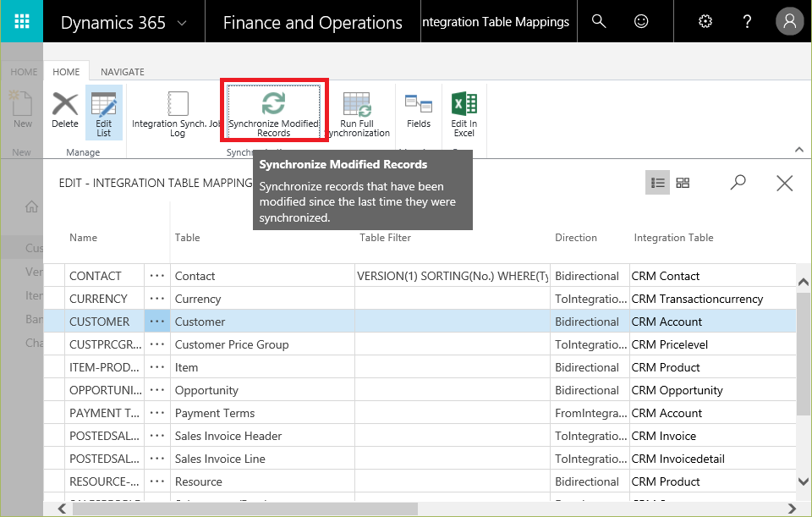Click the Resource table cell
The image size is (812, 517).
coord(262,481)
